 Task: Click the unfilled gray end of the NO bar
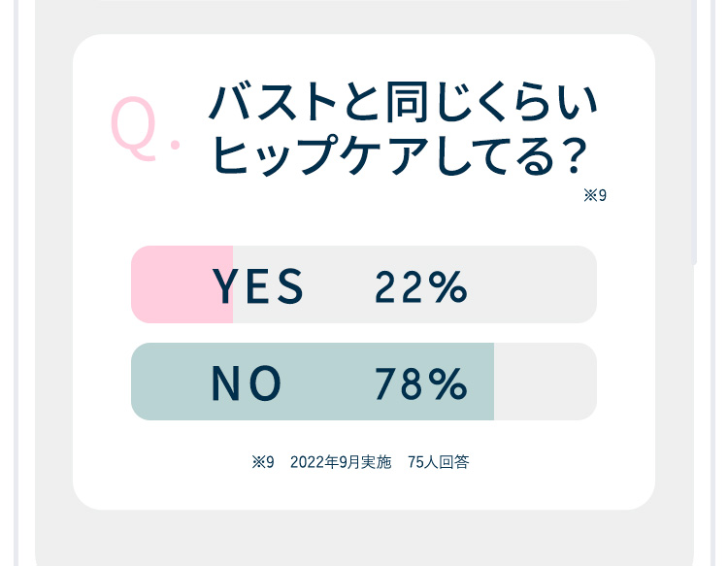coord(546,382)
